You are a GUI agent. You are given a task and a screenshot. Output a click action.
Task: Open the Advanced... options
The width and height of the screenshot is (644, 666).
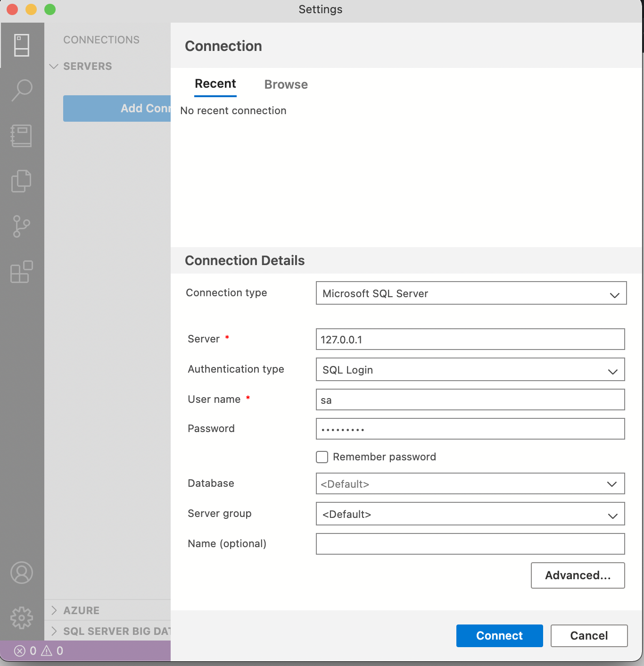tap(578, 575)
